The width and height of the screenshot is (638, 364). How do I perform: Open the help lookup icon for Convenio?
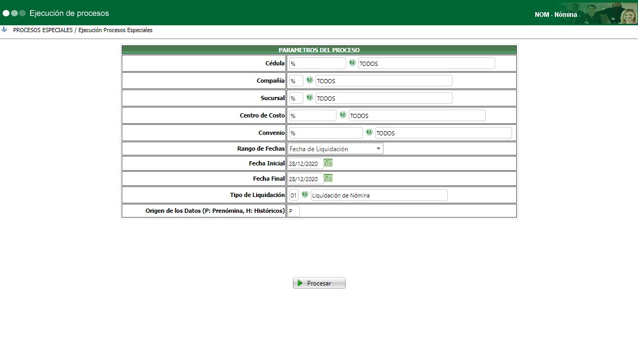coord(369,132)
